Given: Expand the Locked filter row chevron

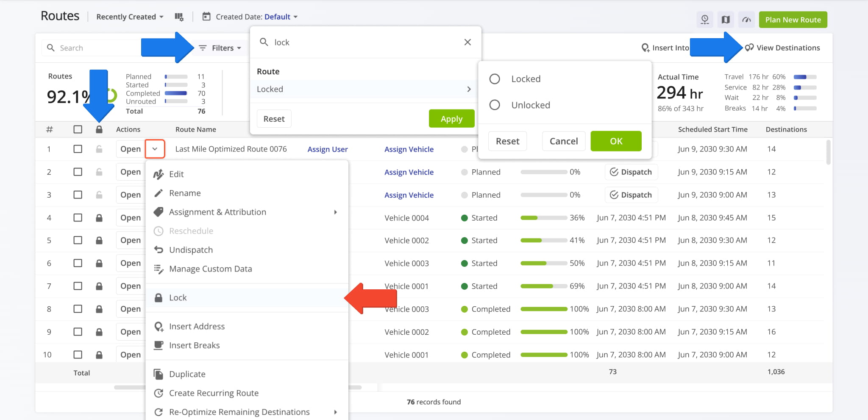Looking at the screenshot, I should tap(469, 89).
